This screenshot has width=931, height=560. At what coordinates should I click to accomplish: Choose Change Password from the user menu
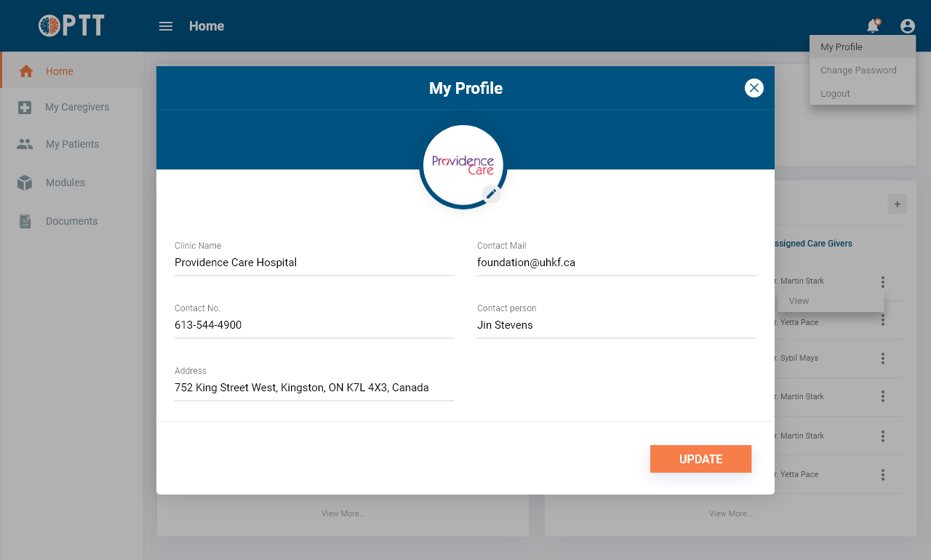(x=858, y=71)
